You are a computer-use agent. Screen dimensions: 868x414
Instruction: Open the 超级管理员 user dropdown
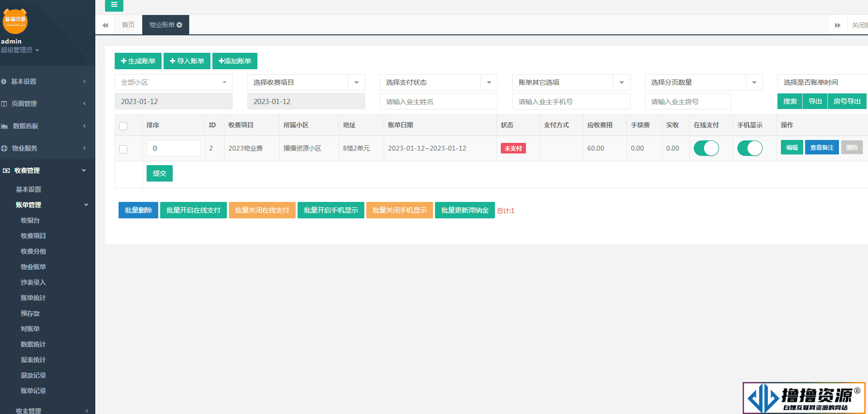[20, 50]
